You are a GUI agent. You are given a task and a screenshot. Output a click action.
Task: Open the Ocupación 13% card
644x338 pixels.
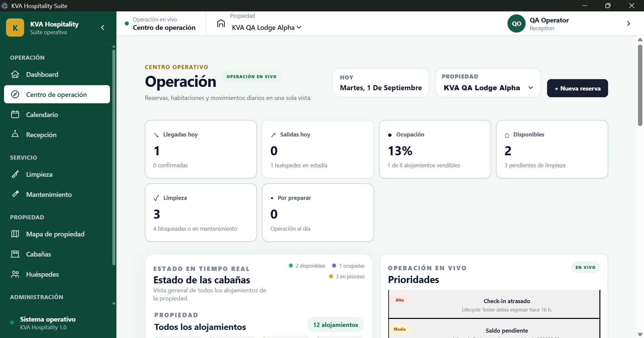(435, 149)
